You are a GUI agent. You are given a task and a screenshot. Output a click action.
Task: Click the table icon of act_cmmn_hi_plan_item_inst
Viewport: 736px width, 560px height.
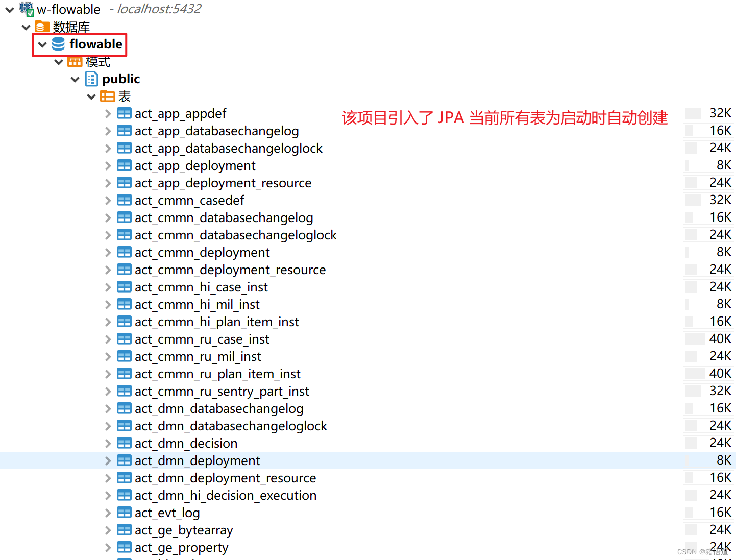pos(124,322)
